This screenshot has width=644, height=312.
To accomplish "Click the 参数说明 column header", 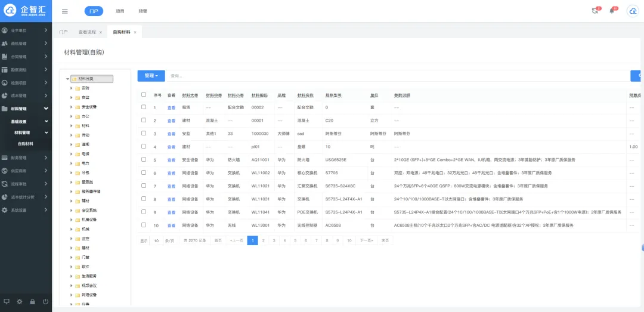I will point(402,95).
